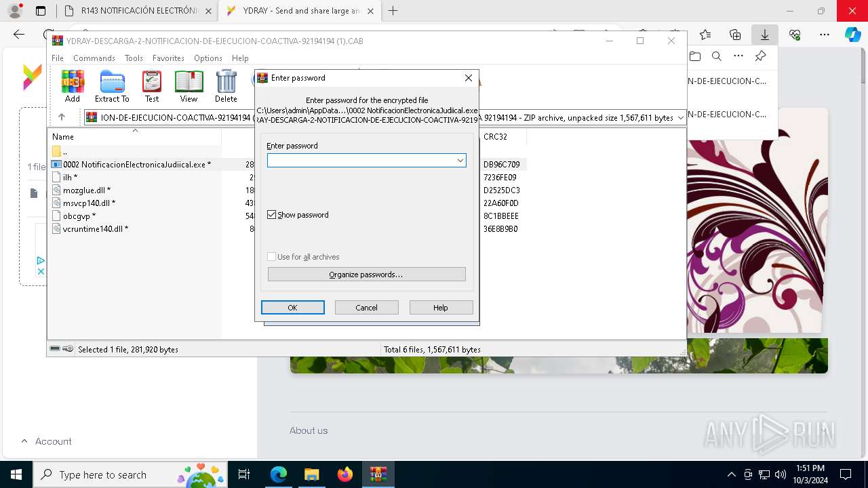Open the Edge Collections icon
Screen dimensions: 868x488
pyautogui.click(x=735, y=35)
